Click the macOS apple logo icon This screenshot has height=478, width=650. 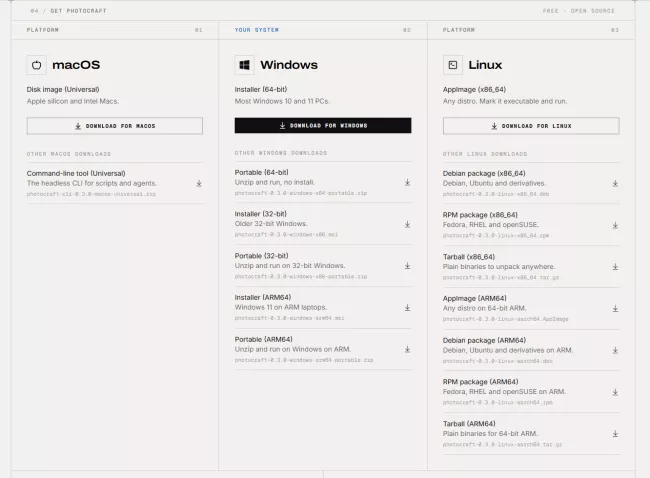pyautogui.click(x=36, y=65)
